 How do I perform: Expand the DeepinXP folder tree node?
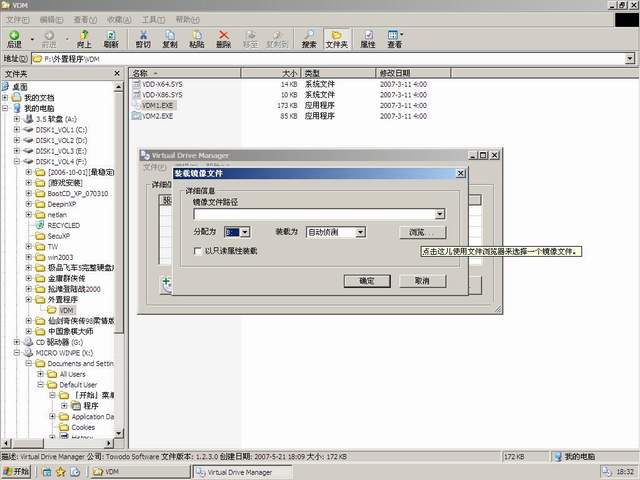coord(29,203)
